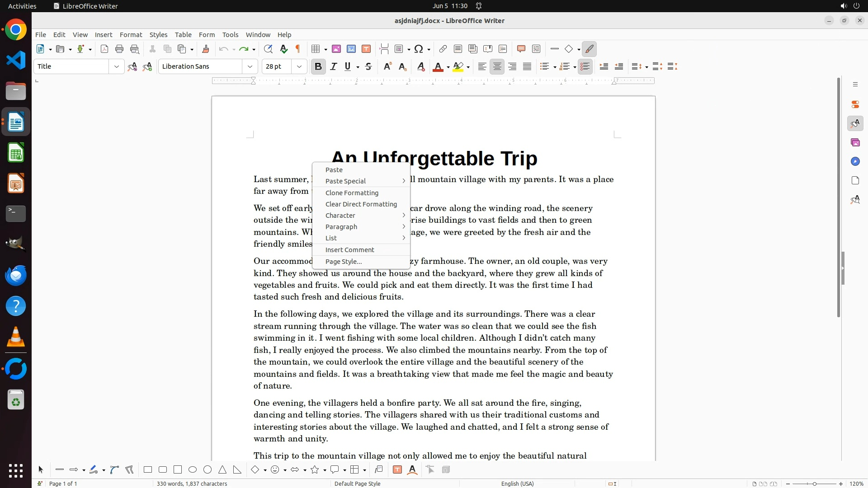Viewport: 868px width, 488px height.
Task: Open Find and Replace tool
Action: (268, 49)
